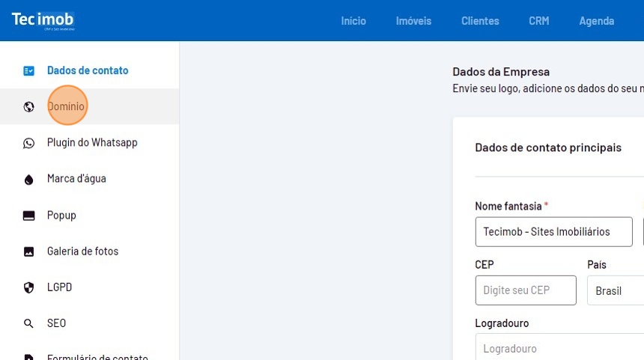Open the Início menu
Image resolution: width=644 pixels, height=360 pixels.
coord(353,21)
